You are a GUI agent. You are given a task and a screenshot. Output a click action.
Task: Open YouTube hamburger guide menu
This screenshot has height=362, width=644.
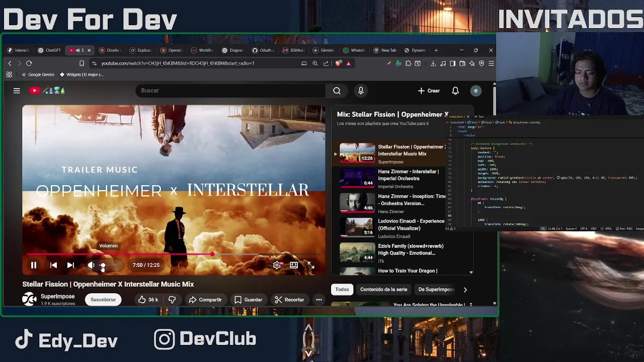coord(17,90)
